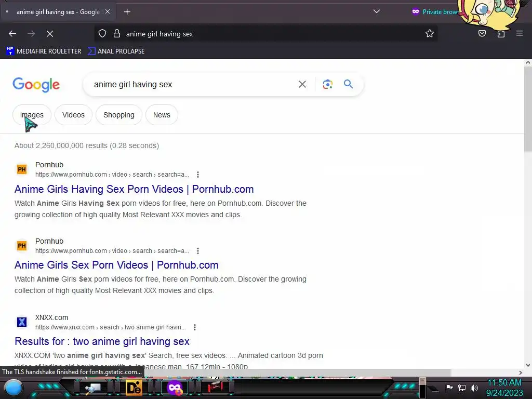Open three-dot options for first result
Image resolution: width=532 pixels, height=399 pixels.
[198, 175]
